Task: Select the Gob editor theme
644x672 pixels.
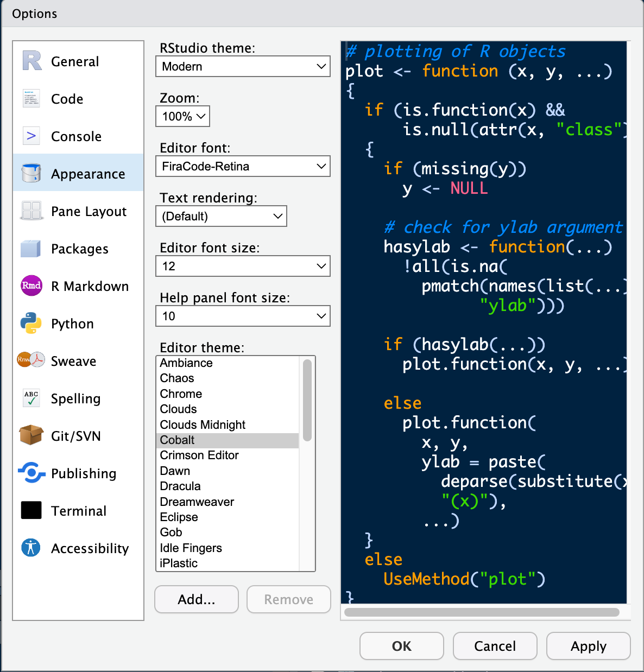Action: [x=228, y=532]
